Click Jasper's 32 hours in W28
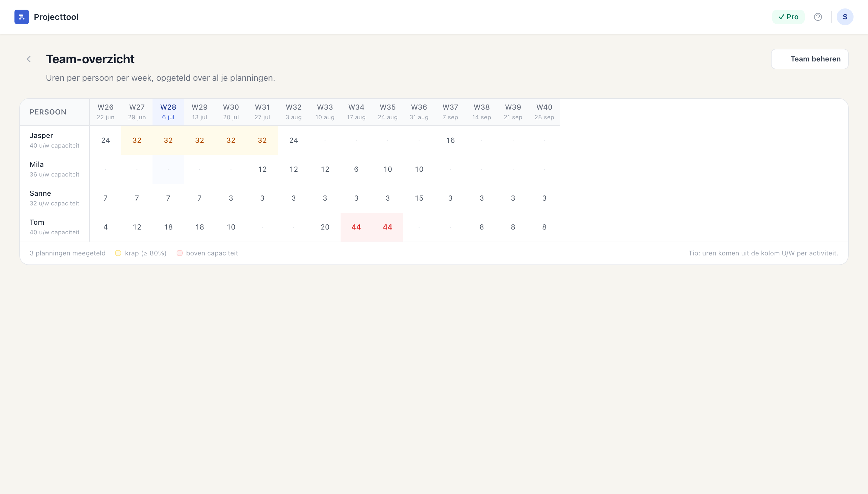Viewport: 868px width, 494px height. pos(168,140)
